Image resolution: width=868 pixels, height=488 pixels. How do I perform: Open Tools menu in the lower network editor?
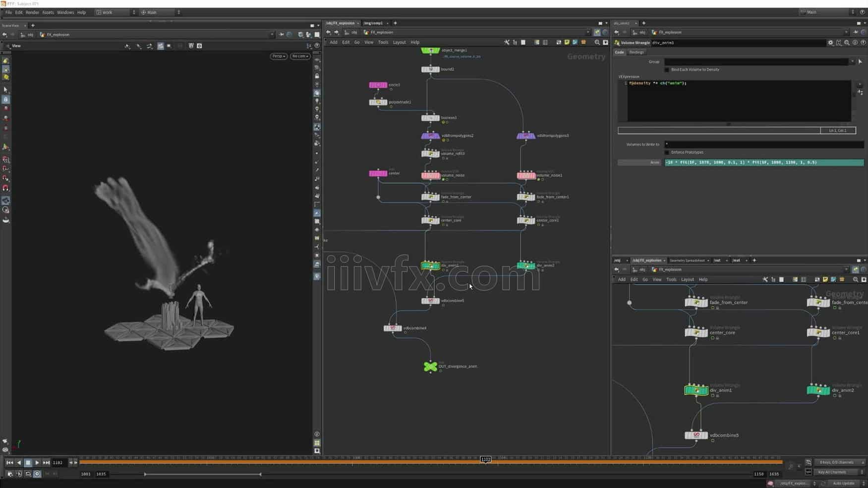(x=671, y=279)
